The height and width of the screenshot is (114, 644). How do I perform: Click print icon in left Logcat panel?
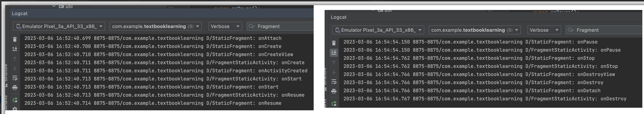[15, 88]
